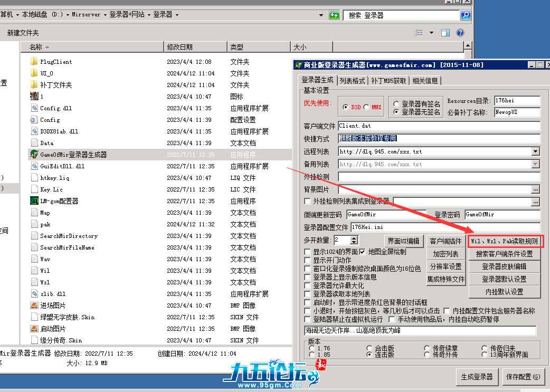This screenshot has width=550, height=392.
Task: Toggle 地图全屏绘制 checkbox
Action: (362, 252)
